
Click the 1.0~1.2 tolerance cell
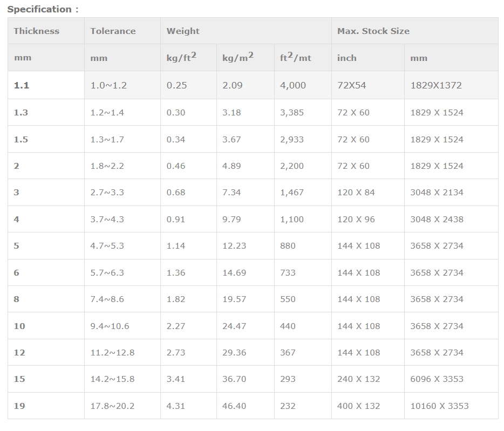click(x=122, y=85)
